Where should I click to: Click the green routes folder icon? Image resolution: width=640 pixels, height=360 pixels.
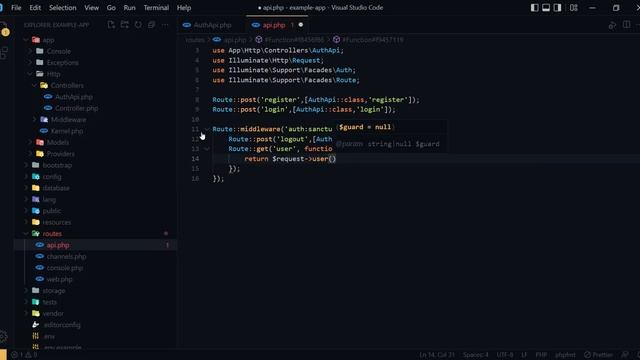[x=36, y=233]
